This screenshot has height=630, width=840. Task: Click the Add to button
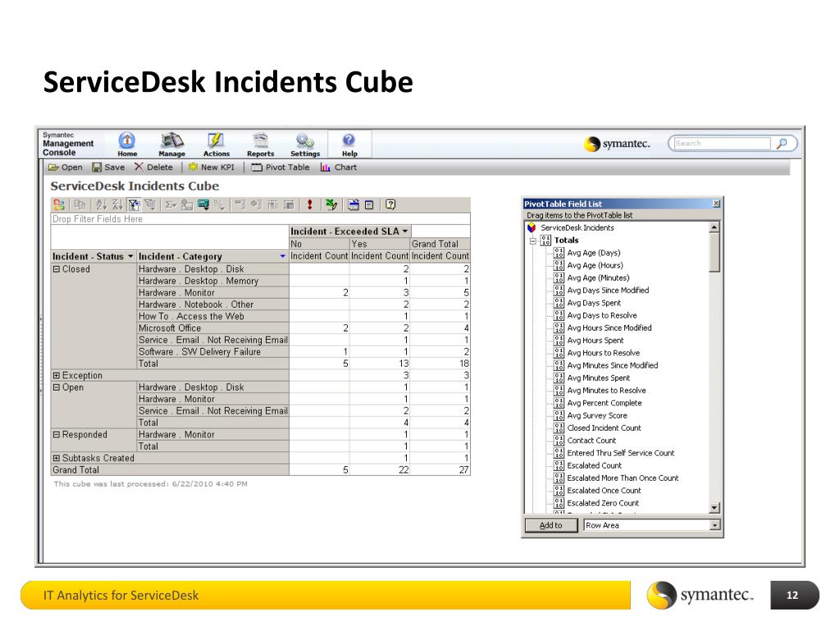(x=550, y=526)
